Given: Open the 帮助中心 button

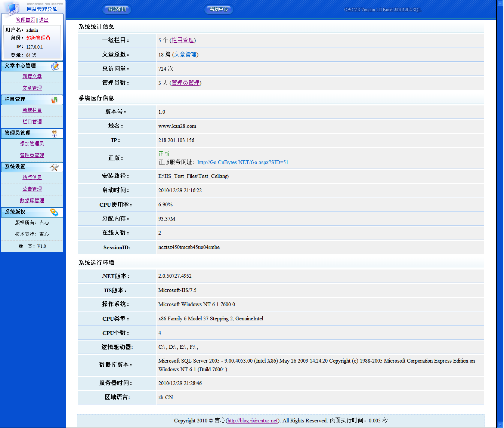Looking at the screenshot, I should (219, 9).
